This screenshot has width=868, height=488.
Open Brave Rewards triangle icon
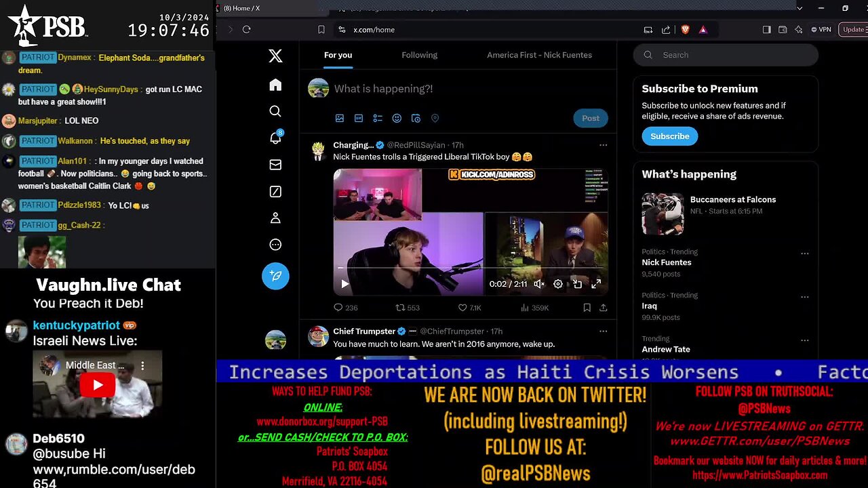click(703, 30)
